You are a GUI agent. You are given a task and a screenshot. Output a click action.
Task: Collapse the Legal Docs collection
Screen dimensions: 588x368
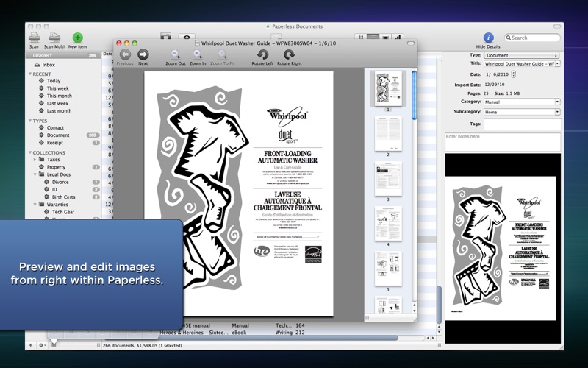pyautogui.click(x=34, y=174)
